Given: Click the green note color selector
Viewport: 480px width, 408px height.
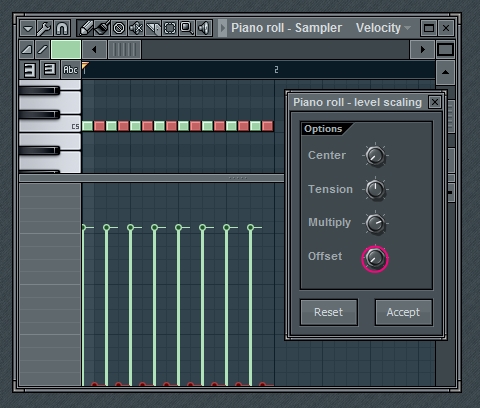Looking at the screenshot, I should coord(66,50).
